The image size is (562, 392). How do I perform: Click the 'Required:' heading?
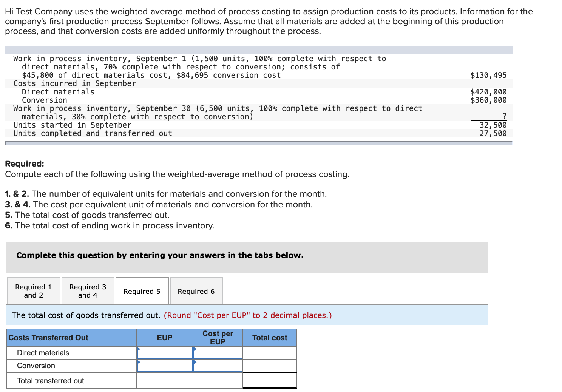point(25,164)
